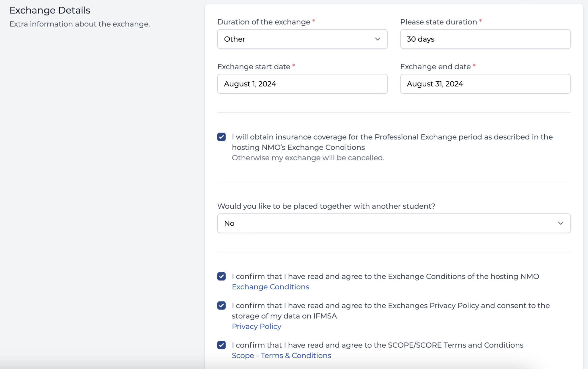
Task: Edit the Please state duration field
Action: 485,39
